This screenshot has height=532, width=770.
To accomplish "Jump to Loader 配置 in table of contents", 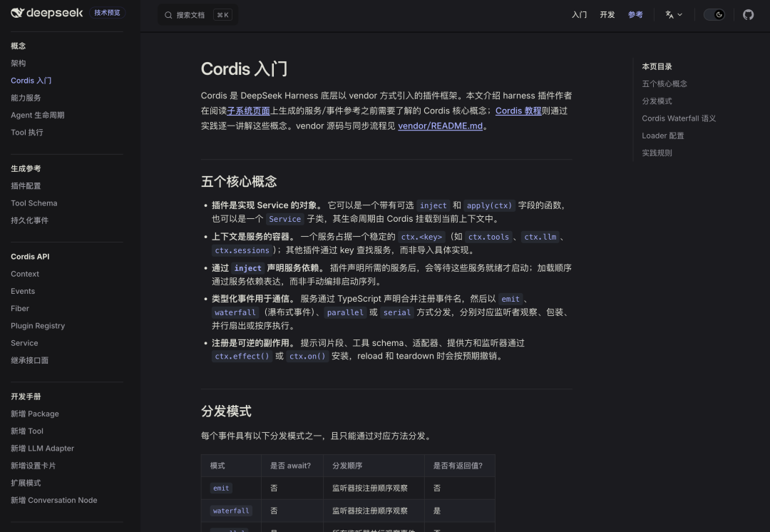I will [x=663, y=135].
